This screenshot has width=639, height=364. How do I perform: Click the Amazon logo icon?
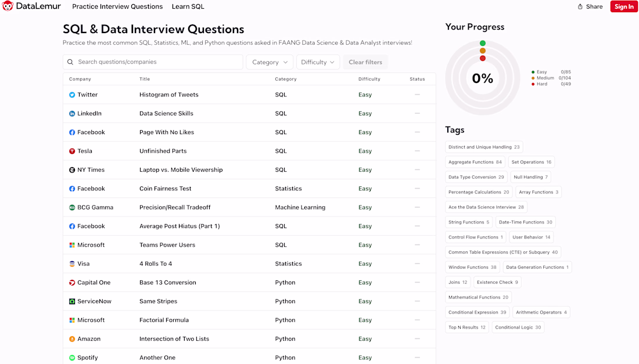[x=72, y=339]
